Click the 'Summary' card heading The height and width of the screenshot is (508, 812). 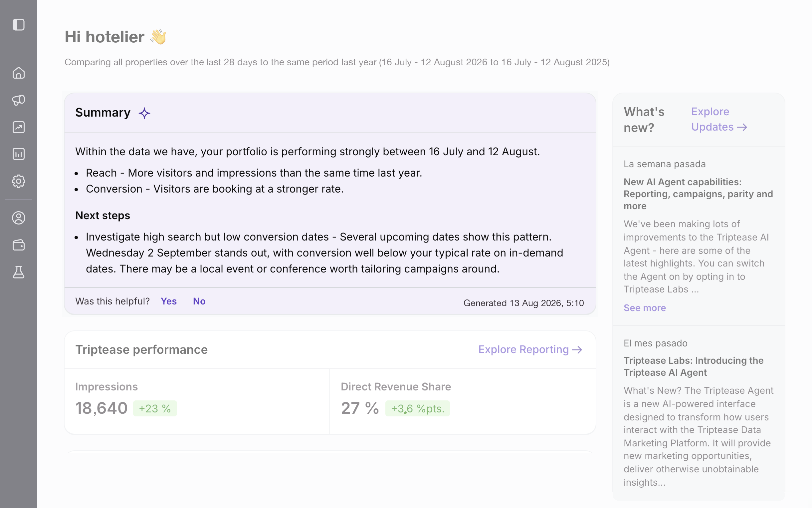(103, 113)
